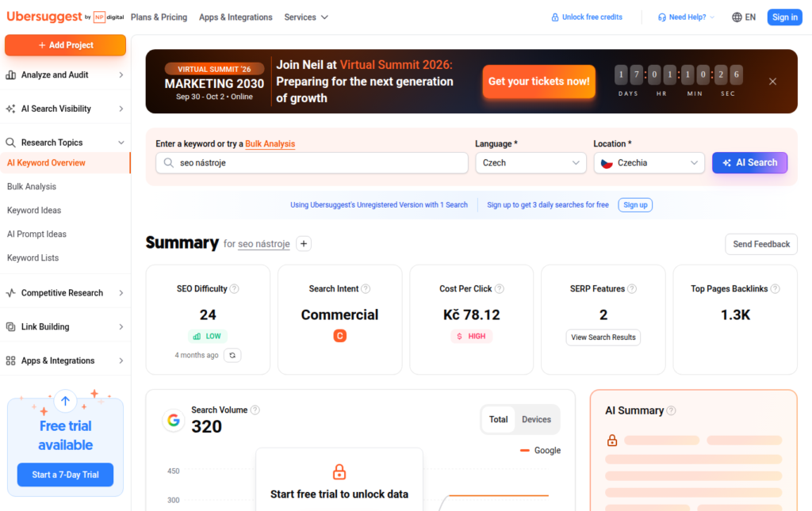Click the search icon inside keyword field
The width and height of the screenshot is (812, 511).
[168, 163]
